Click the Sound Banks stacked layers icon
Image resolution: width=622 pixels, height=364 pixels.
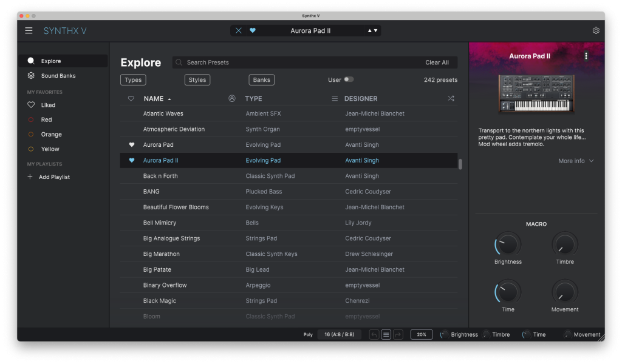coord(31,75)
